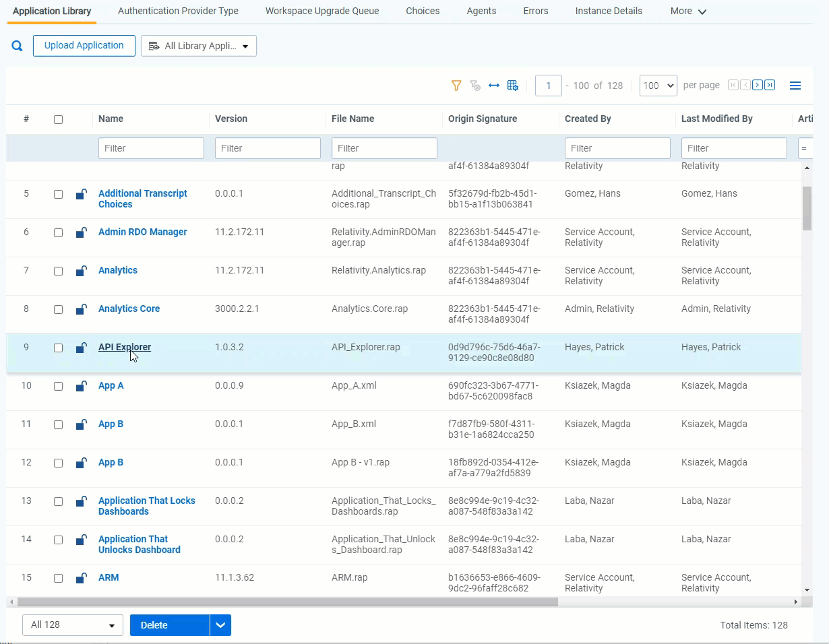This screenshot has height=644, width=829.
Task: Click the File Name filter input
Action: tap(384, 148)
